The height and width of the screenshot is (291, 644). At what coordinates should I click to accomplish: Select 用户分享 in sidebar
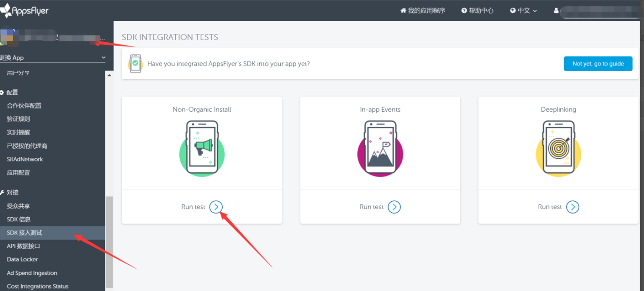[x=18, y=73]
